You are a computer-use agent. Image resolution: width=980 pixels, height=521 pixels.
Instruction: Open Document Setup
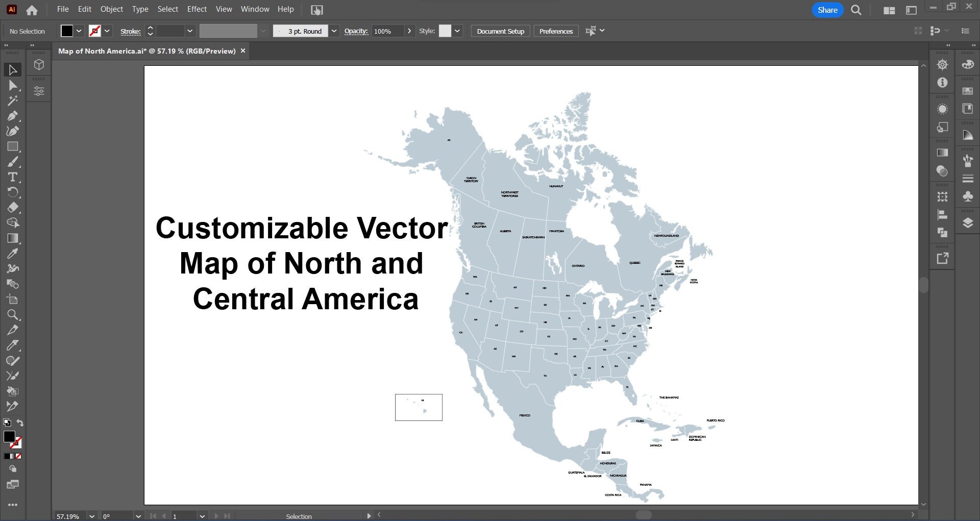point(500,31)
